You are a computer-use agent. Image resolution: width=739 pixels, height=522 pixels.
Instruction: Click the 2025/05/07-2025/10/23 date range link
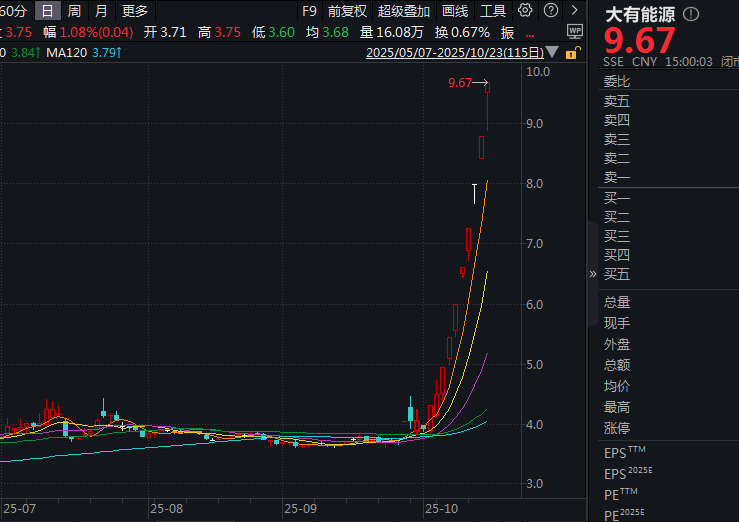click(x=454, y=53)
